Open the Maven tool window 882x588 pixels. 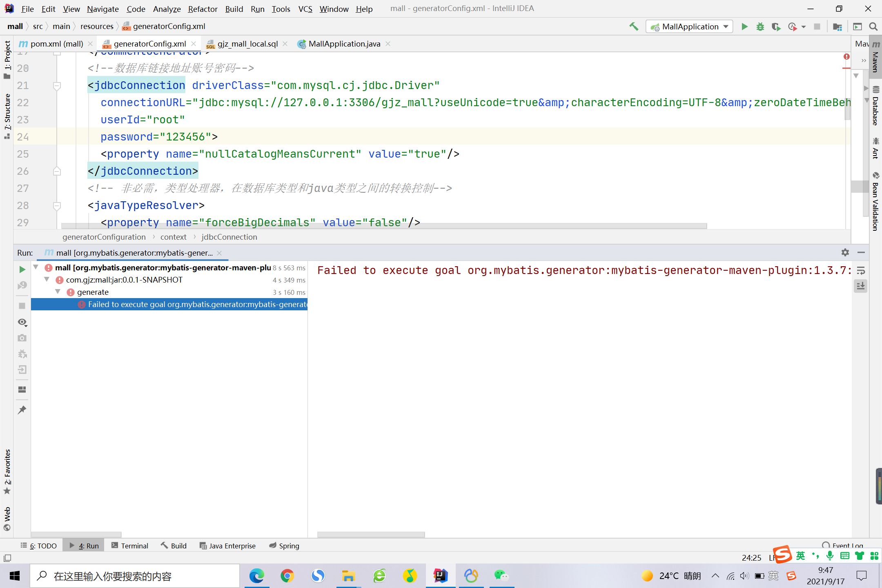(875, 57)
